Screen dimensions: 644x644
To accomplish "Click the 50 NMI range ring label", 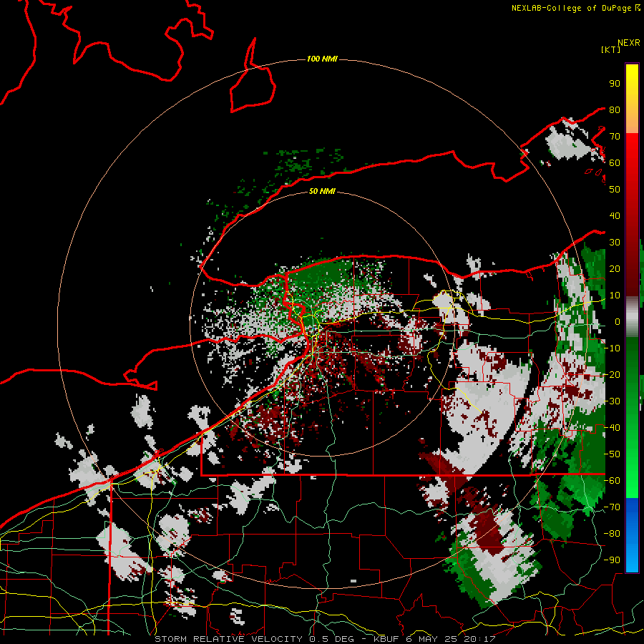I will tap(322, 191).
